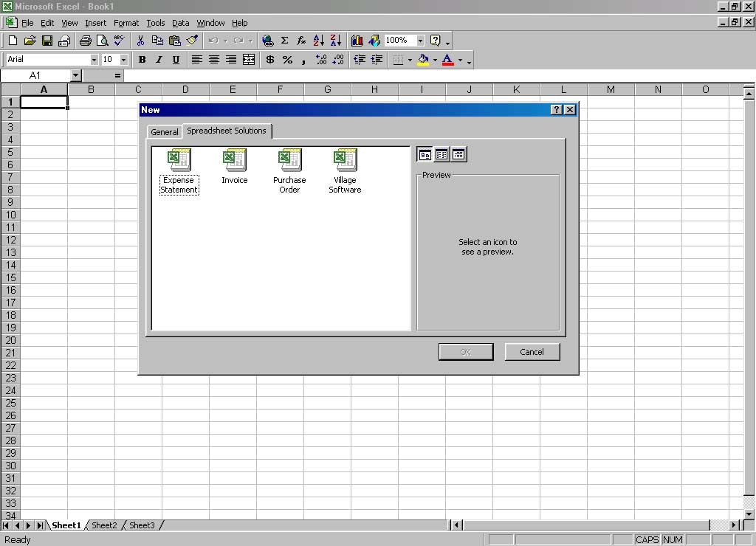756x546 pixels.
Task: Toggle Underline formatting button
Action: [176, 60]
